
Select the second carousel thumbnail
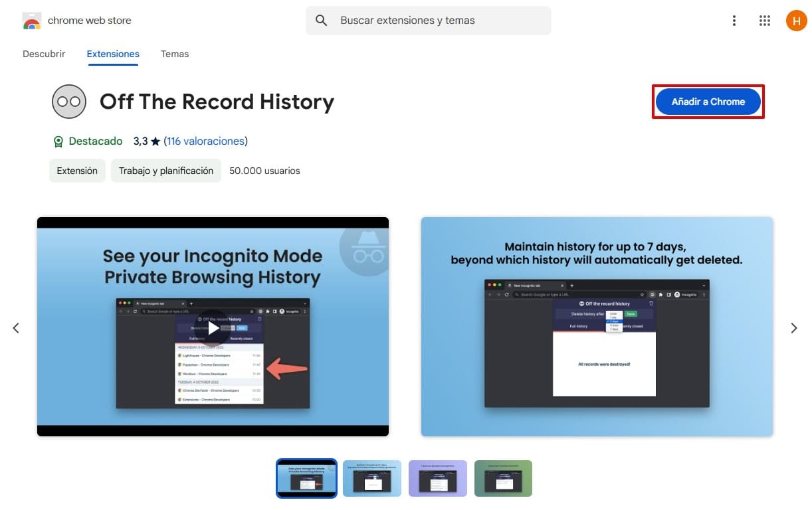coord(372,478)
